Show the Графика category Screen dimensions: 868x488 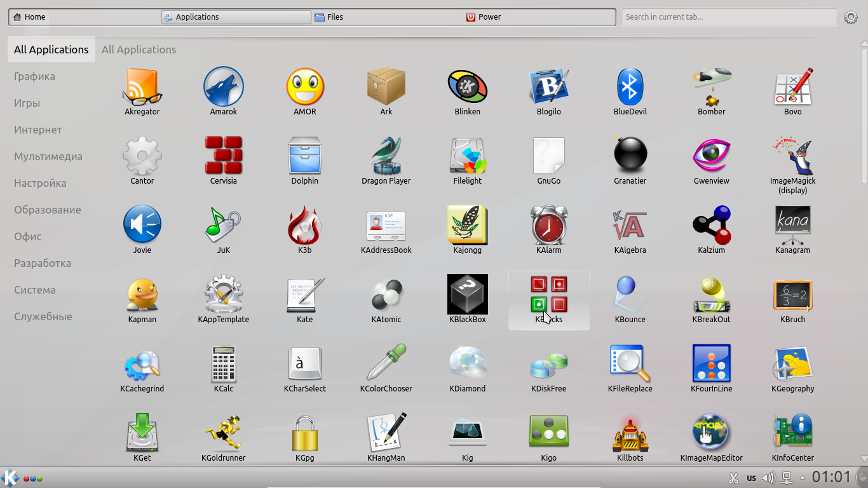34,76
